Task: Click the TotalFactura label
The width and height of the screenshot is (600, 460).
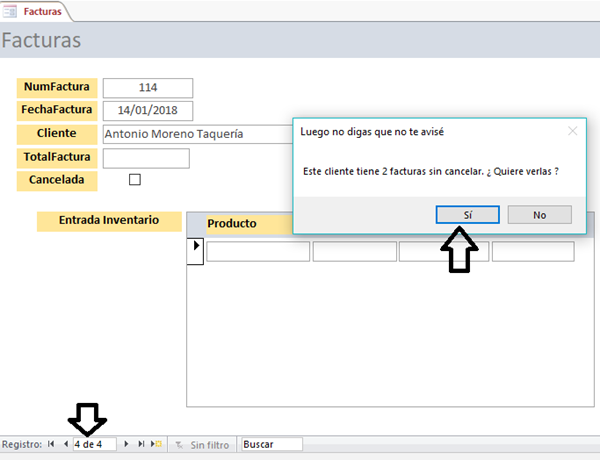Action: click(57, 158)
